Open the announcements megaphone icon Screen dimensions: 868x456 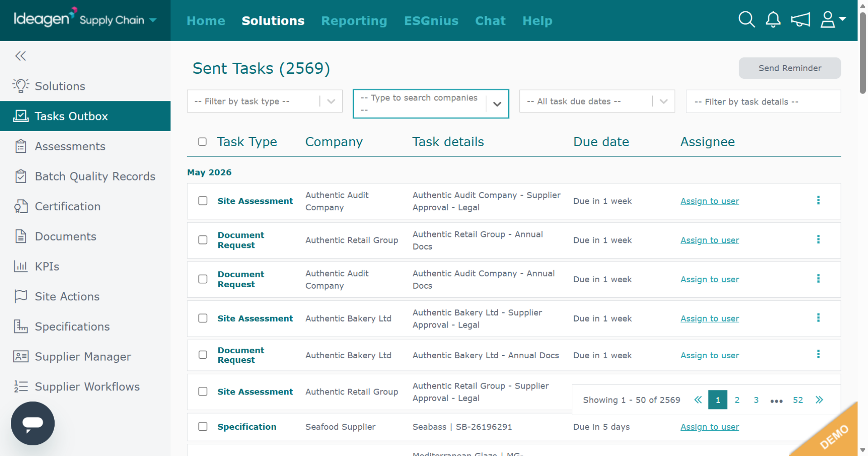(800, 19)
